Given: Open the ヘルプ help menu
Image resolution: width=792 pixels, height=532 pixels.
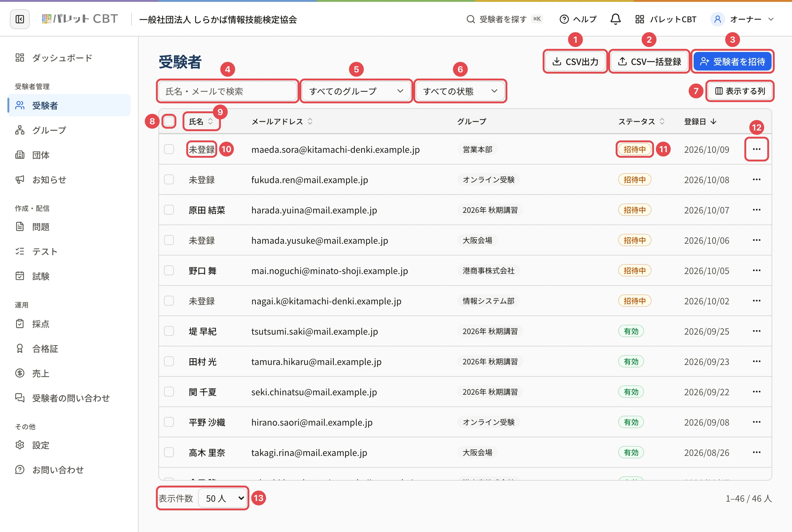Looking at the screenshot, I should tap(578, 19).
